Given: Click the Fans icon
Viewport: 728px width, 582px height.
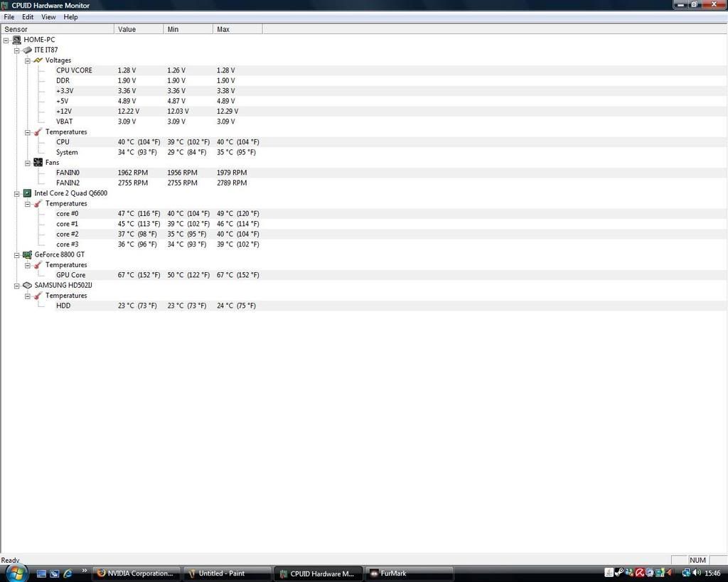Looking at the screenshot, I should tap(38, 163).
